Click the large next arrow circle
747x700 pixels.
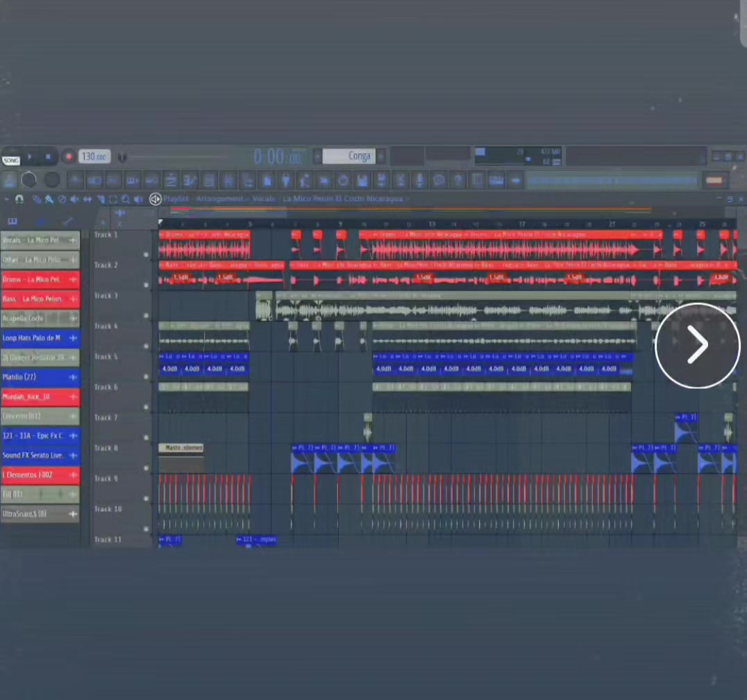tap(698, 345)
